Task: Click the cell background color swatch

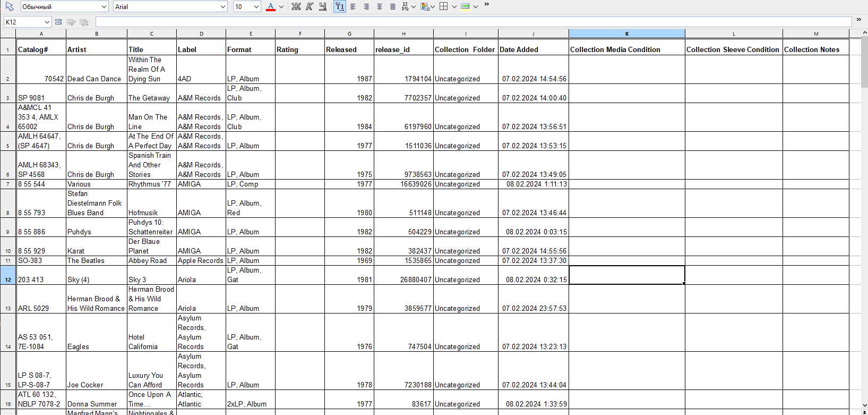Action: tap(466, 6)
